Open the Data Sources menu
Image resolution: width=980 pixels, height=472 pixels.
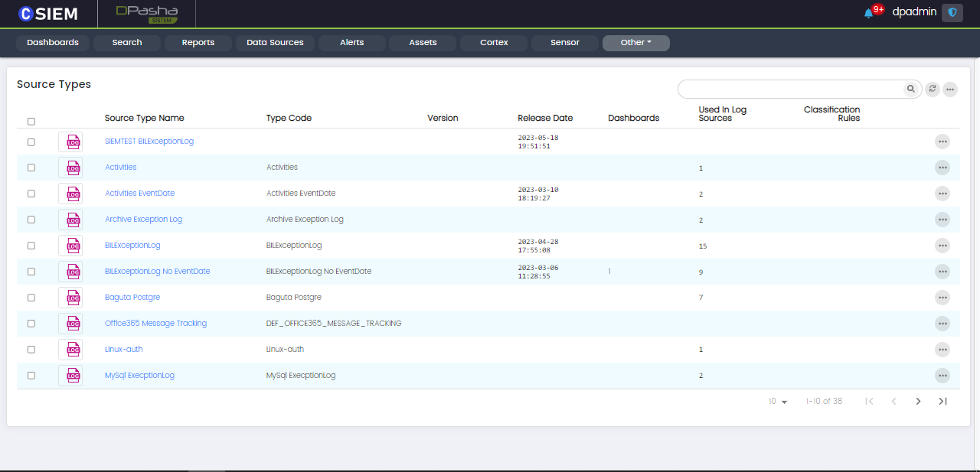[275, 43]
